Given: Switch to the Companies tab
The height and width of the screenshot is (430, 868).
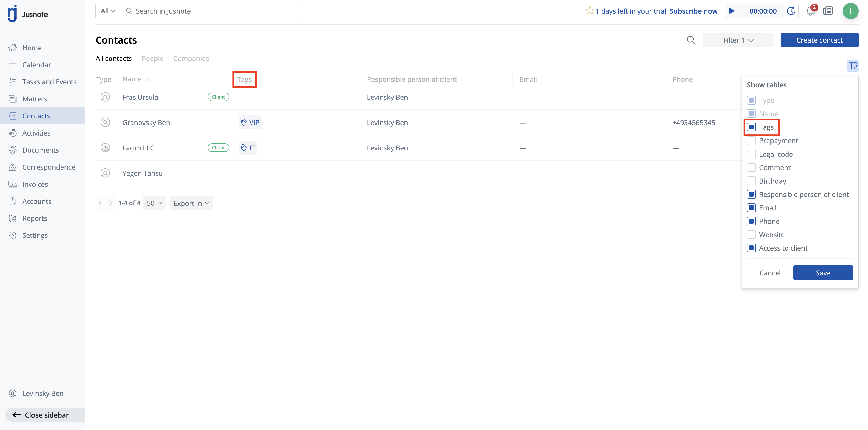Looking at the screenshot, I should [191, 58].
